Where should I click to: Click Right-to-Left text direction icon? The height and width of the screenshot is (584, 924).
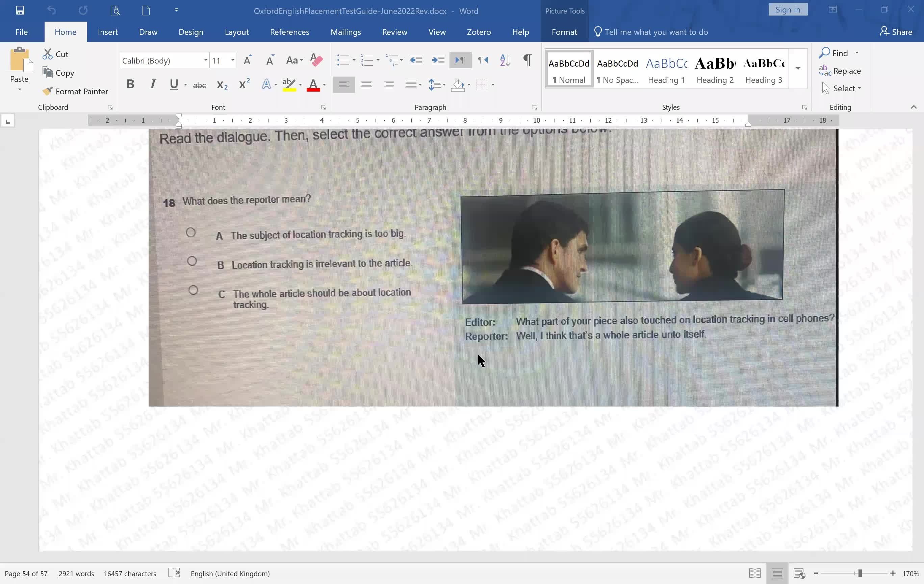[x=483, y=60]
